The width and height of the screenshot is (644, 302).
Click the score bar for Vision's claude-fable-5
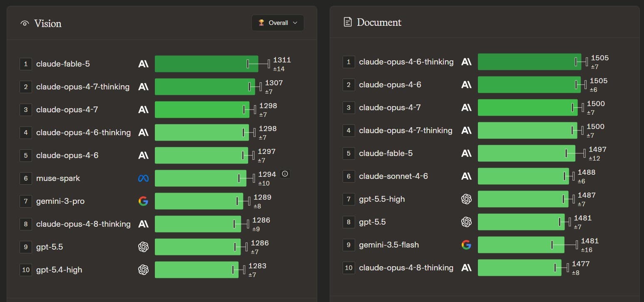click(x=206, y=64)
